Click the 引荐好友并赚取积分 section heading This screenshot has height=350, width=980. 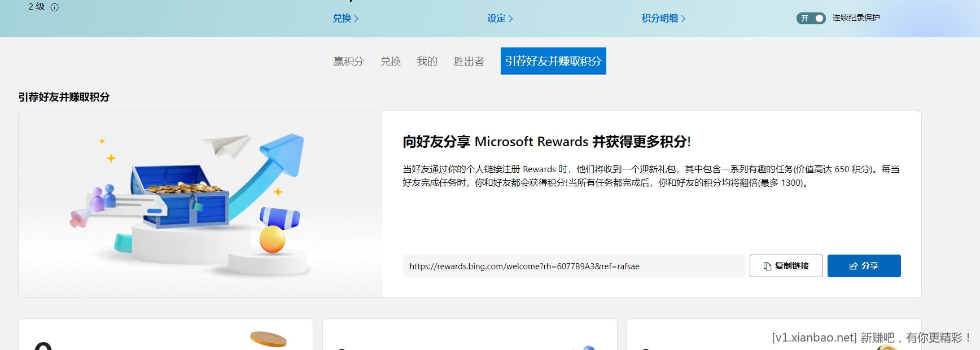pyautogui.click(x=64, y=97)
